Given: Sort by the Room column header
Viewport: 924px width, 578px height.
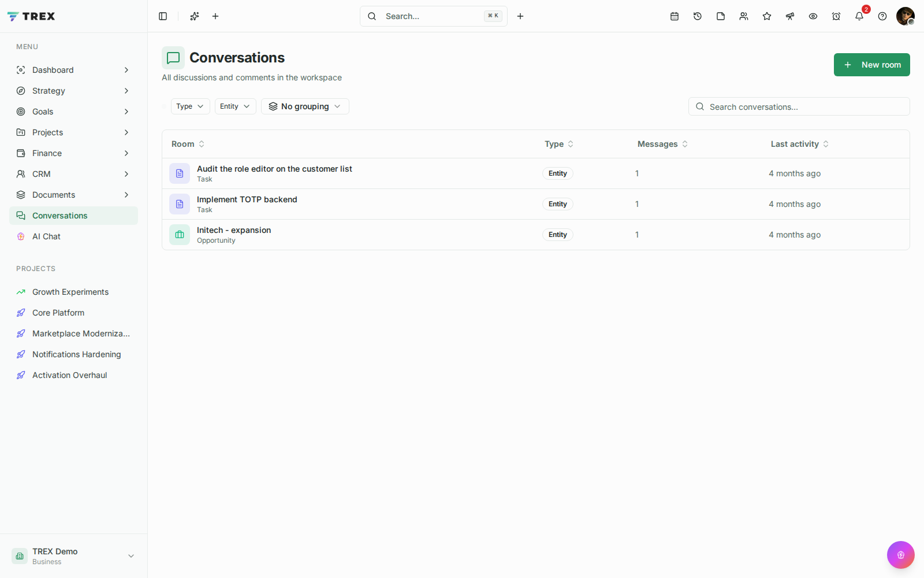Looking at the screenshot, I should 188,144.
